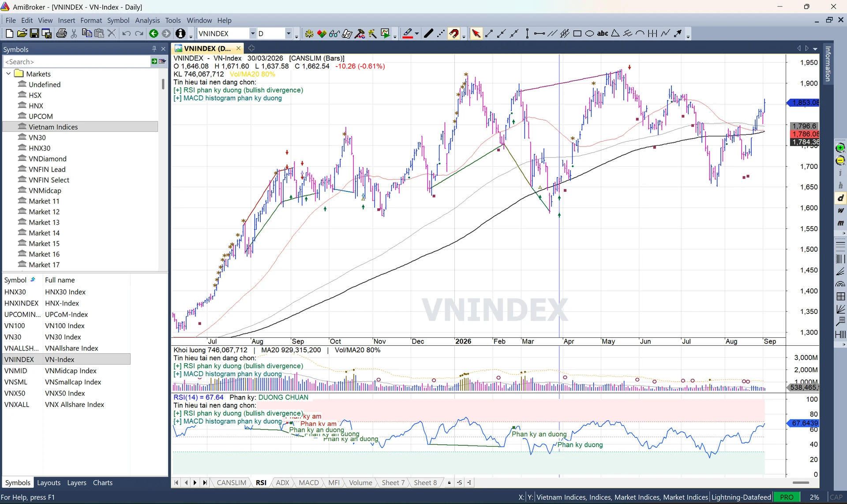Select the thick line style icon
The height and width of the screenshot is (504, 847).
point(428,34)
